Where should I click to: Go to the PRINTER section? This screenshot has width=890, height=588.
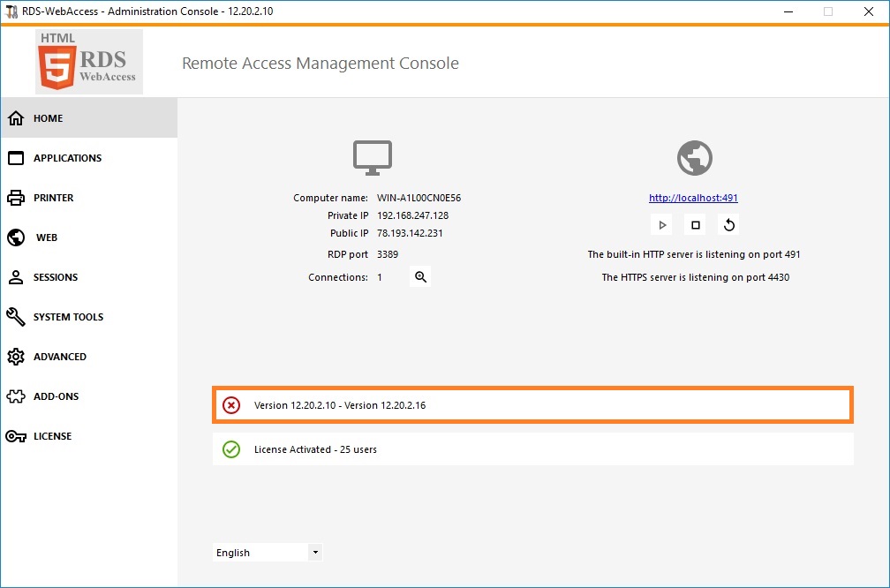53,198
